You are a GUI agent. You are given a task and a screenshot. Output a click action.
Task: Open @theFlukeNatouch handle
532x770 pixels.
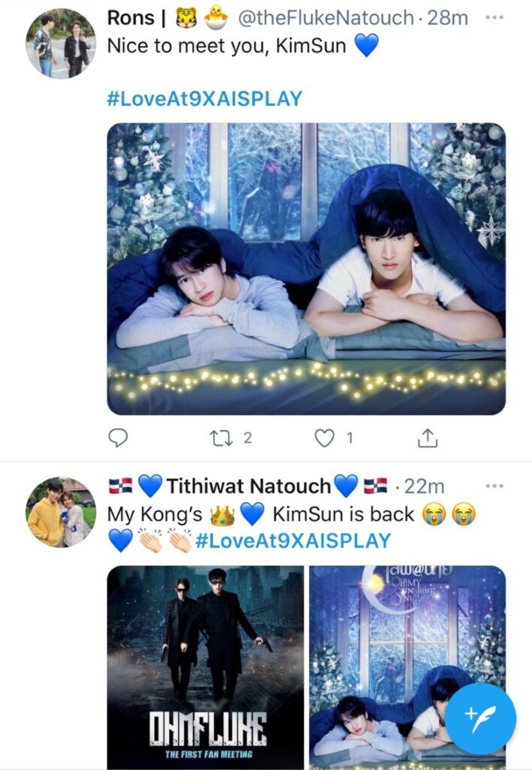(x=325, y=17)
